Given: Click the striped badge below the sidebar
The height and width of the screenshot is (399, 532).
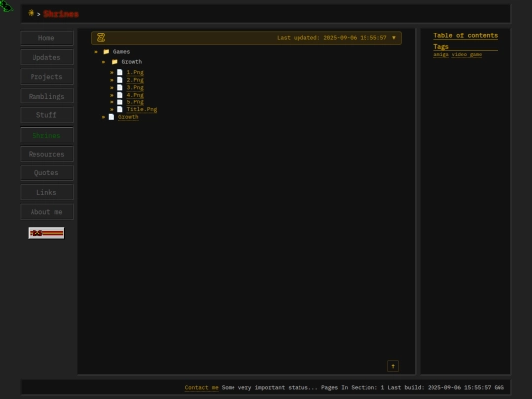Looking at the screenshot, I should pos(46,233).
